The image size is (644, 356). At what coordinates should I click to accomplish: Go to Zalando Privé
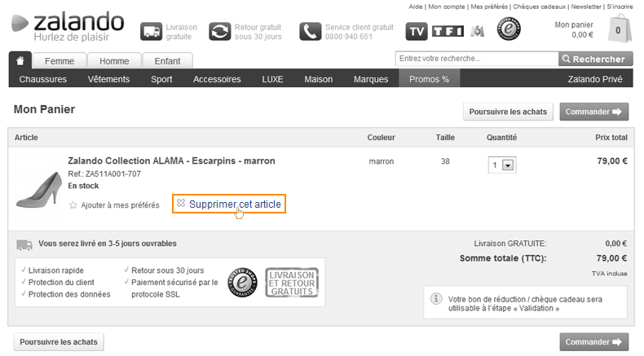(x=595, y=79)
